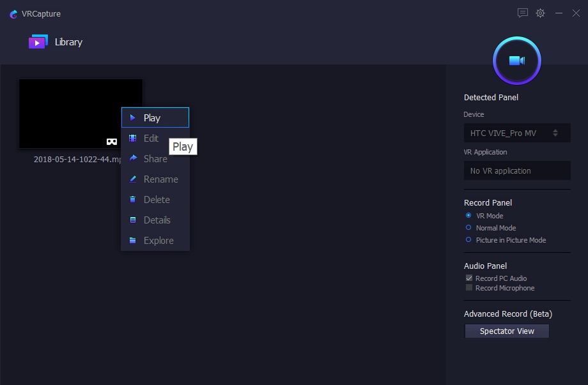This screenshot has width=588, height=385.
Task: Open the feedback message icon
Action: [x=522, y=13]
